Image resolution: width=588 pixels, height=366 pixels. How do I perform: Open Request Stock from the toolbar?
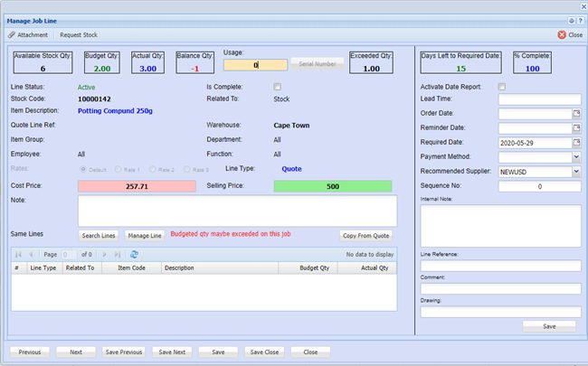coord(79,35)
